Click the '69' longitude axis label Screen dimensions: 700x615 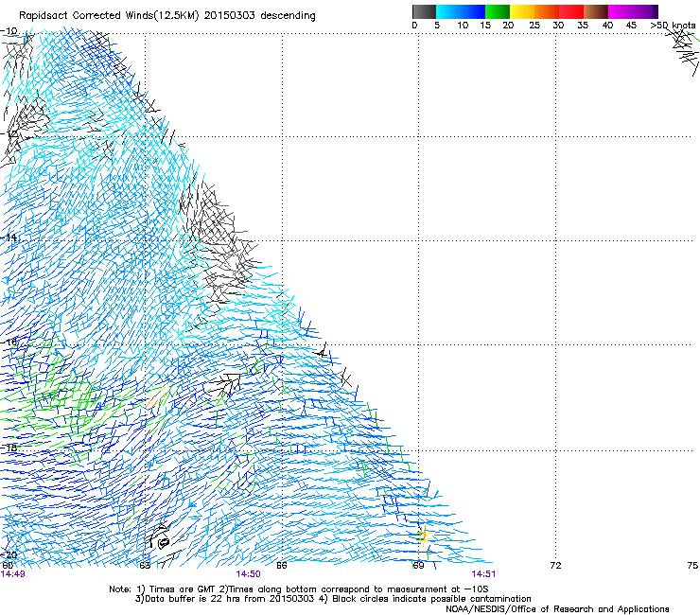(x=418, y=566)
